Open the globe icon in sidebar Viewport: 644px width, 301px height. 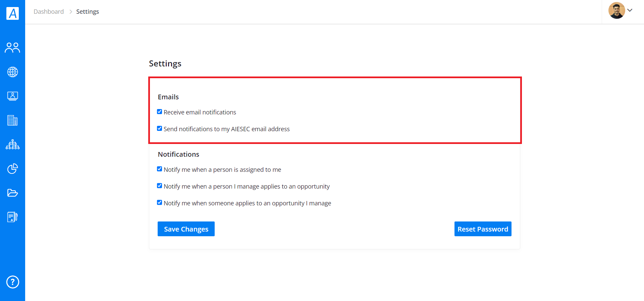12,72
